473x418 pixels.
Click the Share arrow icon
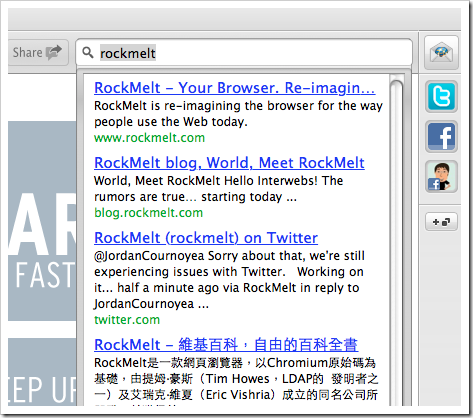point(54,52)
